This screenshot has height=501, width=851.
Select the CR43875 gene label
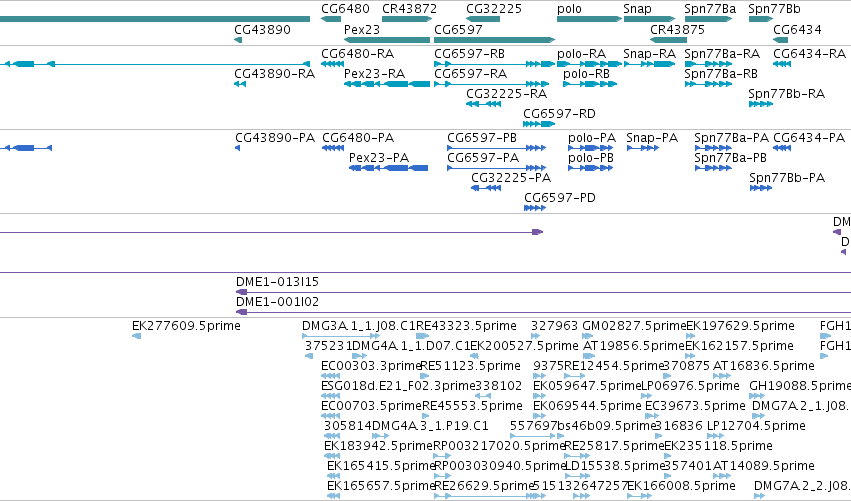(x=677, y=29)
